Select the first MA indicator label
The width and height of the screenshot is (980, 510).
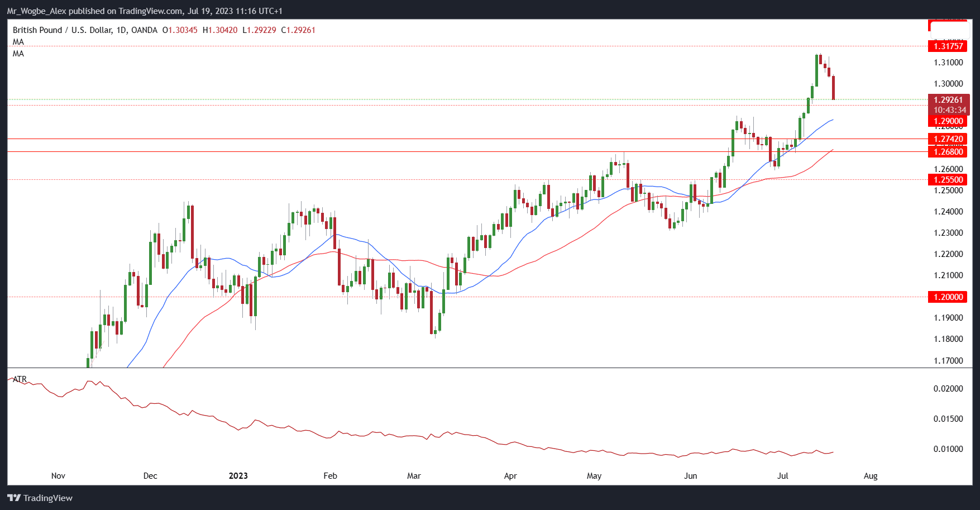click(x=18, y=42)
